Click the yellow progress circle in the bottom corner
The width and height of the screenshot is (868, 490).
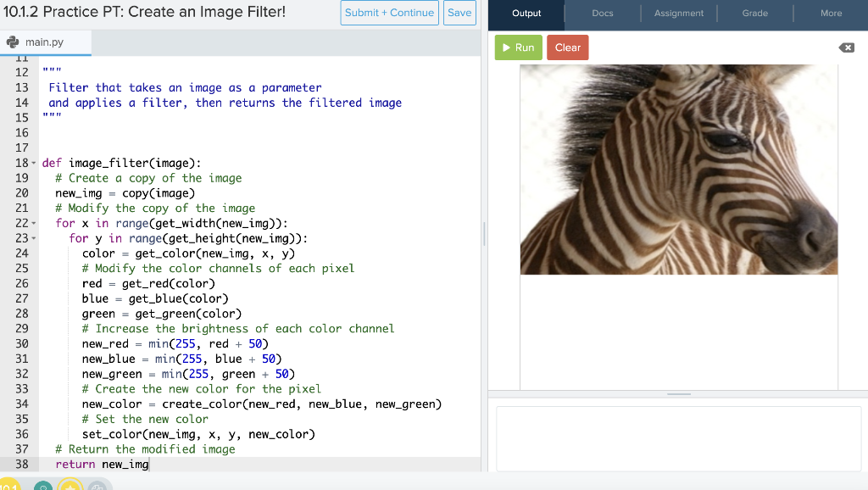tap(8, 485)
